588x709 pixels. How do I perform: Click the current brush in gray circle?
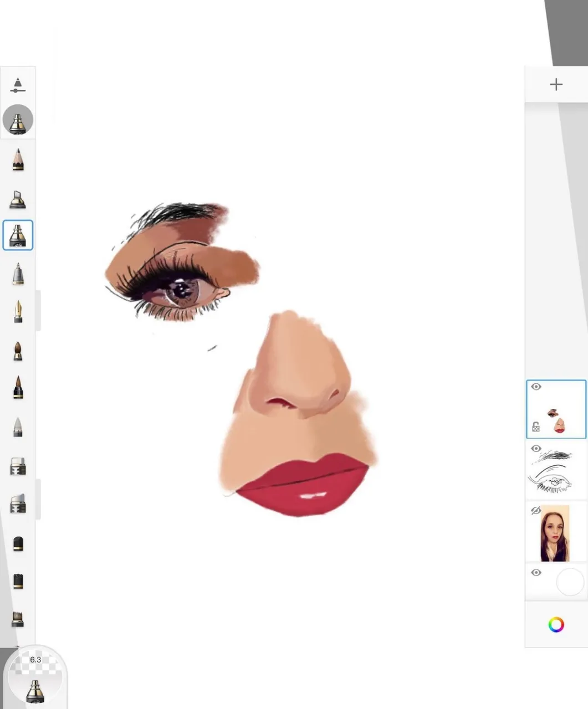pyautogui.click(x=18, y=120)
